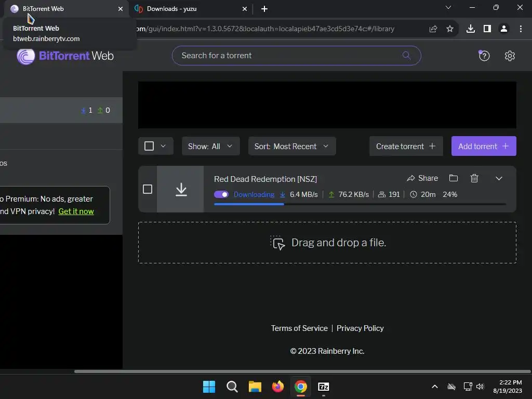Open containing folder for Red Dead Redemption torrent
532x399 pixels.
(x=454, y=178)
